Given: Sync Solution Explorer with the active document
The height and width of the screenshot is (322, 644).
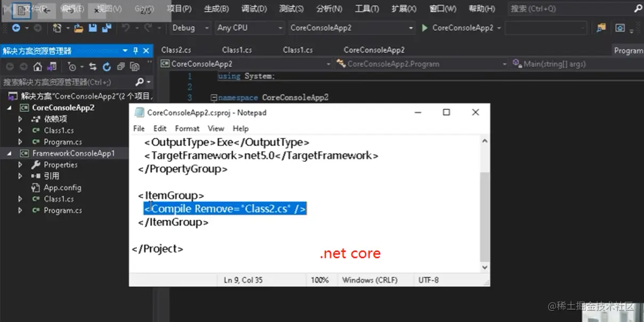Looking at the screenshot, I should tap(93, 67).
